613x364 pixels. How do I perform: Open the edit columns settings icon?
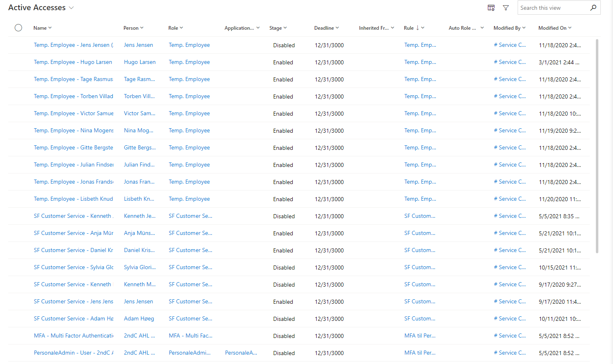click(x=491, y=8)
